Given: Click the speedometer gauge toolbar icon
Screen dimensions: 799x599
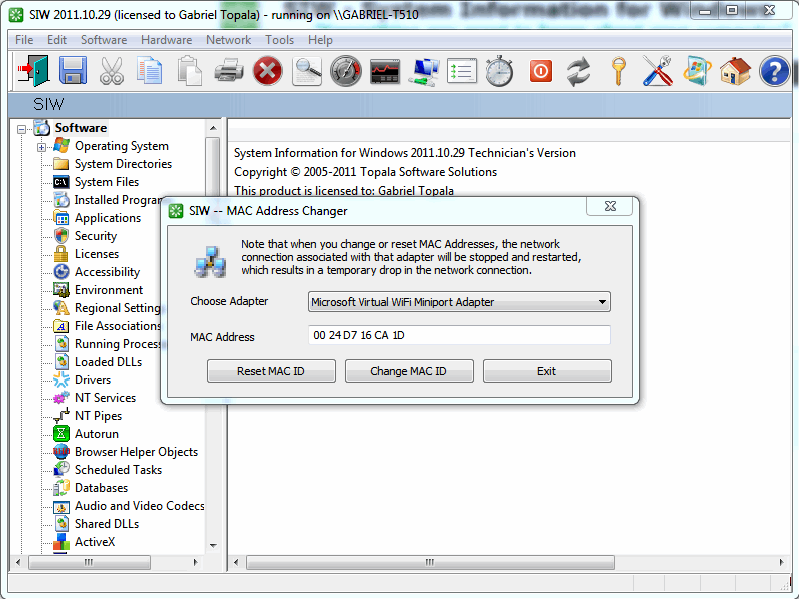Looking at the screenshot, I should click(346, 71).
